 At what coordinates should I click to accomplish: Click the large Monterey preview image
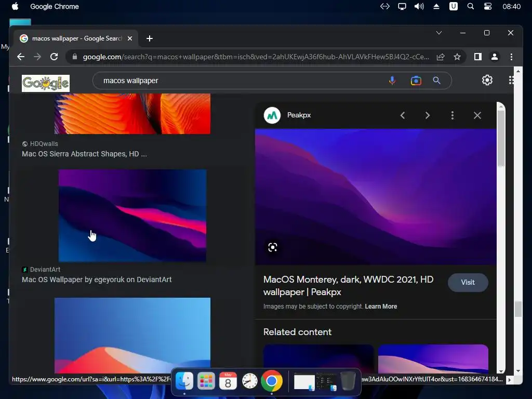(376, 197)
